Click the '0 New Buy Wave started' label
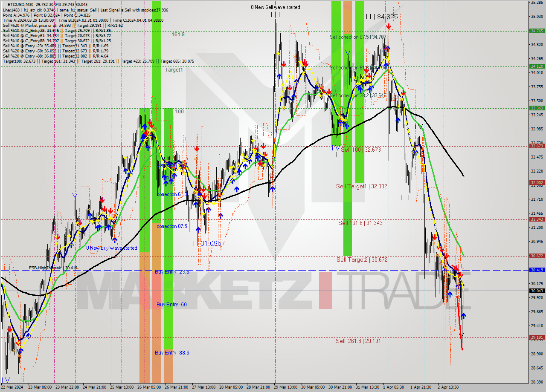 pos(112,248)
